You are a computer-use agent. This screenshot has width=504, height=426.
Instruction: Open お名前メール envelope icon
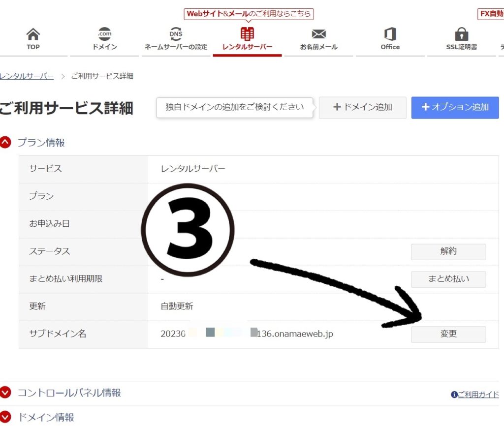(318, 34)
